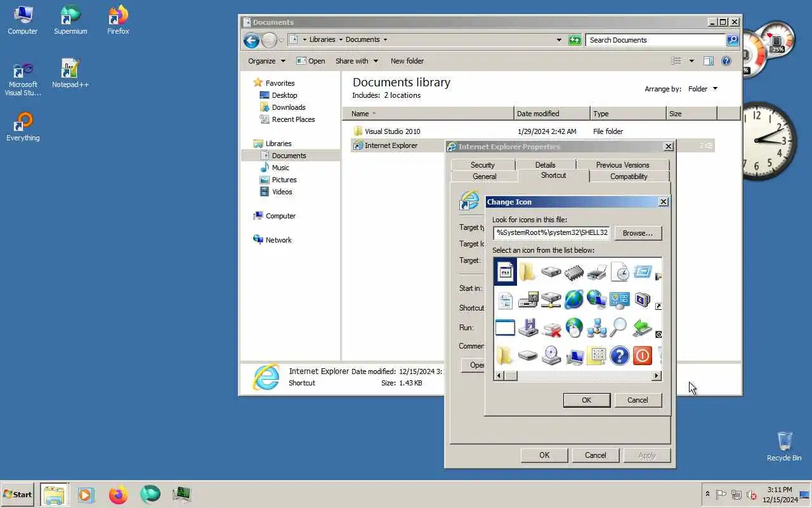Pick the floppy disk drive icon
This screenshot has height=508, width=812.
click(528, 328)
